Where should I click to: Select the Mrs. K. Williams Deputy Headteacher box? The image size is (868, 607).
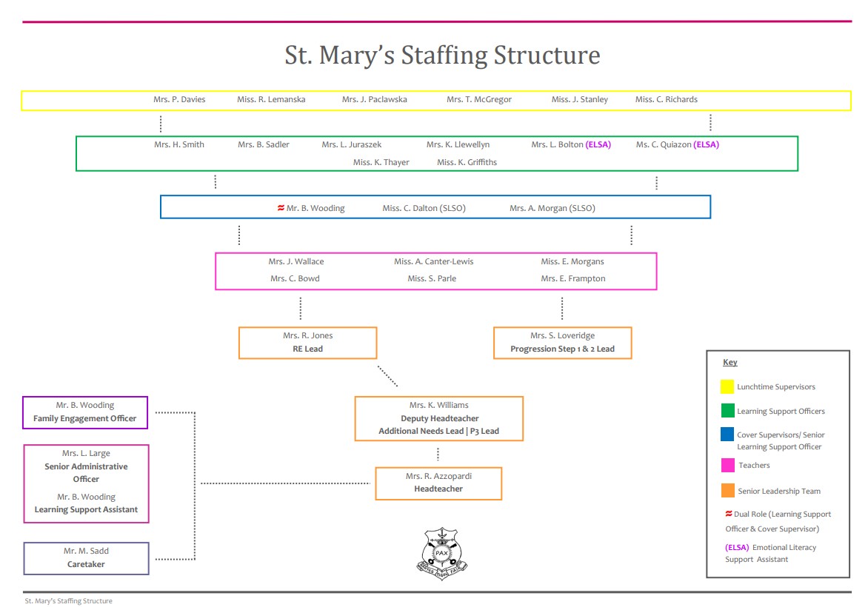(x=438, y=418)
